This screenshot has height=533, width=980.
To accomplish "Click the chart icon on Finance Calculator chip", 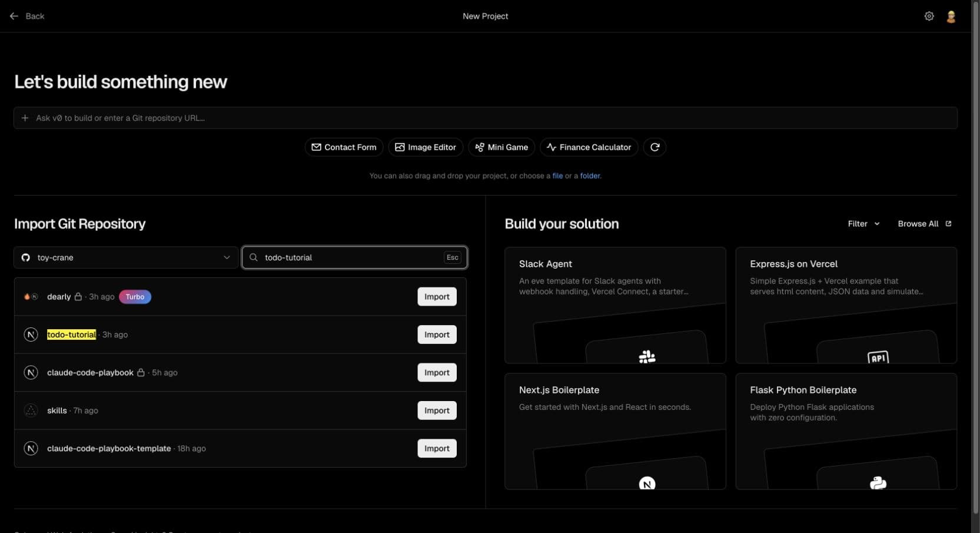I will pos(552,147).
